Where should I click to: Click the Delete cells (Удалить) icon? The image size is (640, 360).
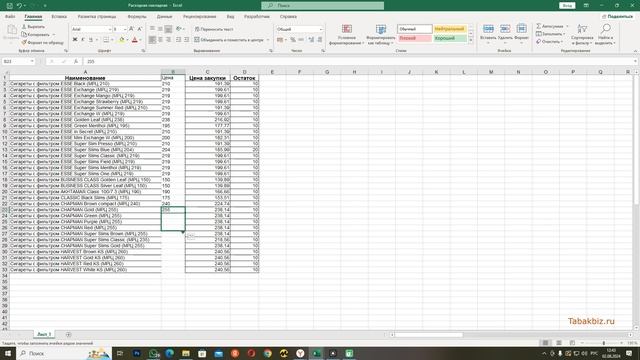click(505, 29)
